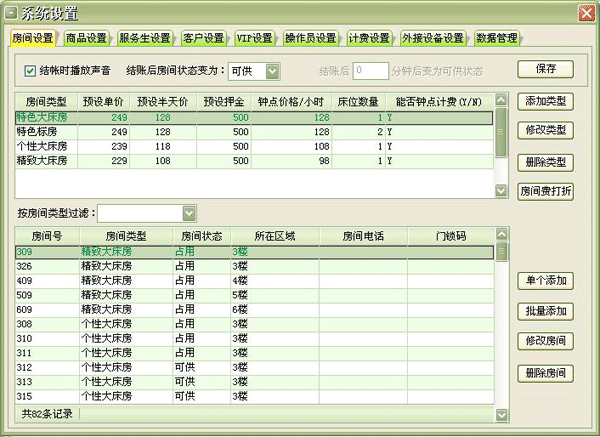Click the 添加类型 button
This screenshot has height=437, width=600.
point(545,101)
